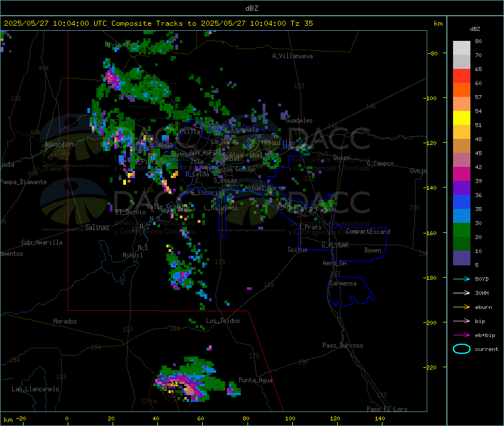Image resolution: width=504 pixels, height=426 pixels.
Task: Click the A_Villanueva map label
Action: coord(292,56)
